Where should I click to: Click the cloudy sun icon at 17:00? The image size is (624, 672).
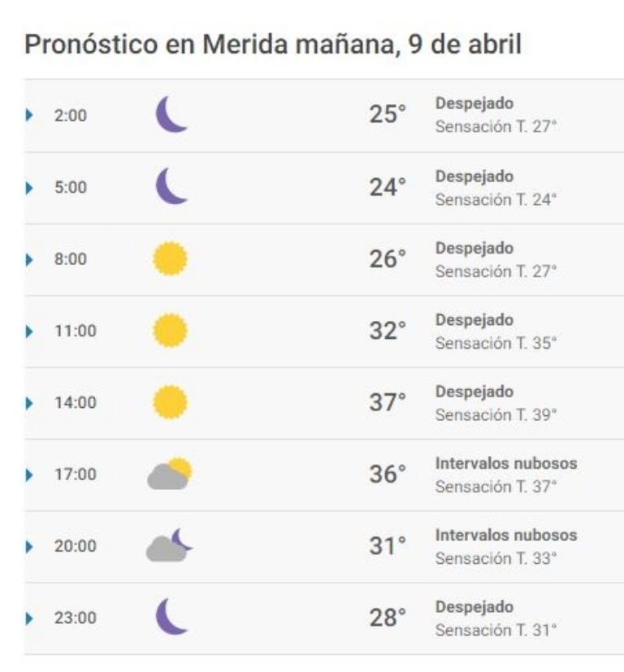coord(169,474)
